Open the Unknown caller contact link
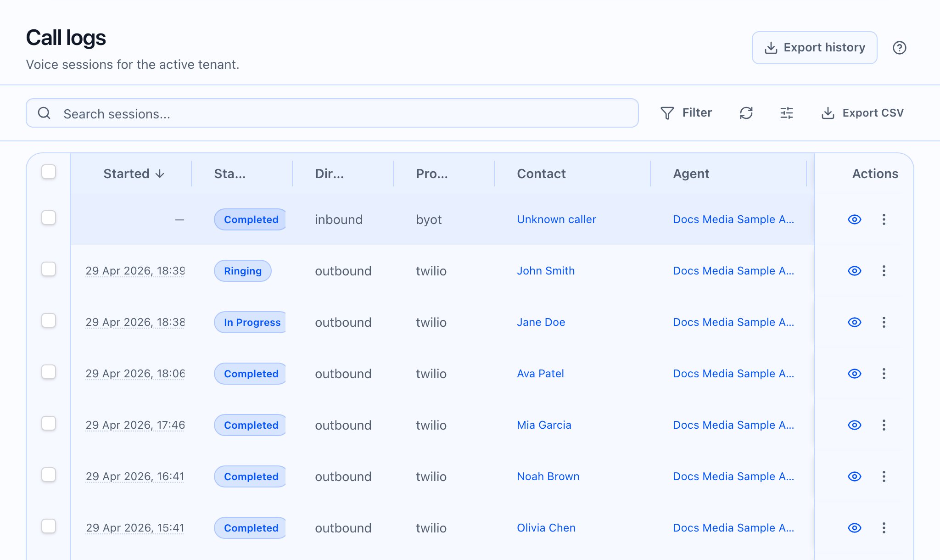This screenshot has height=560, width=940. click(x=556, y=219)
